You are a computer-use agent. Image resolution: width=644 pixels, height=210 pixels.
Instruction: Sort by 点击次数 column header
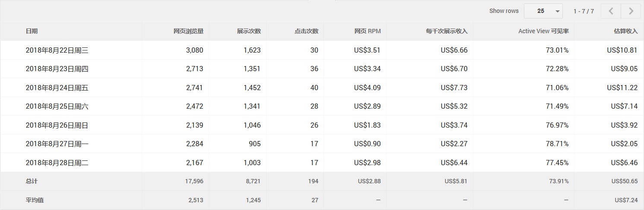(306, 31)
